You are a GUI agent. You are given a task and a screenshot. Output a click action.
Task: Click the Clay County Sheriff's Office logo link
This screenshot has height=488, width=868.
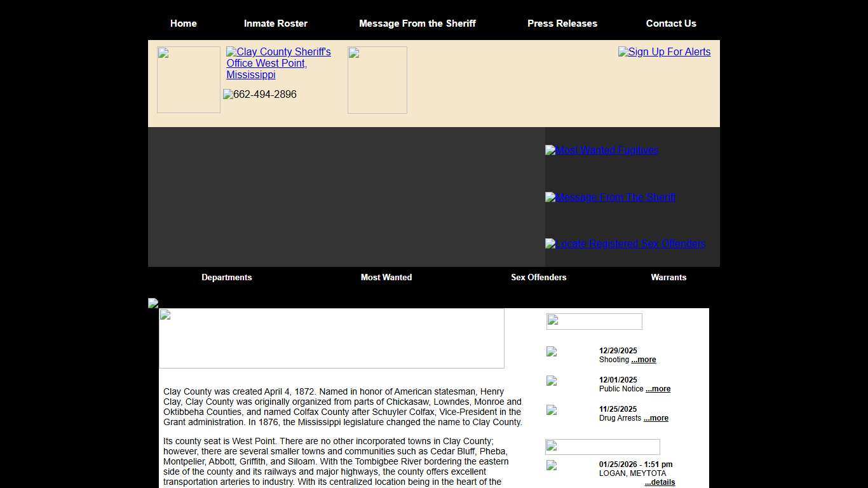(278, 63)
